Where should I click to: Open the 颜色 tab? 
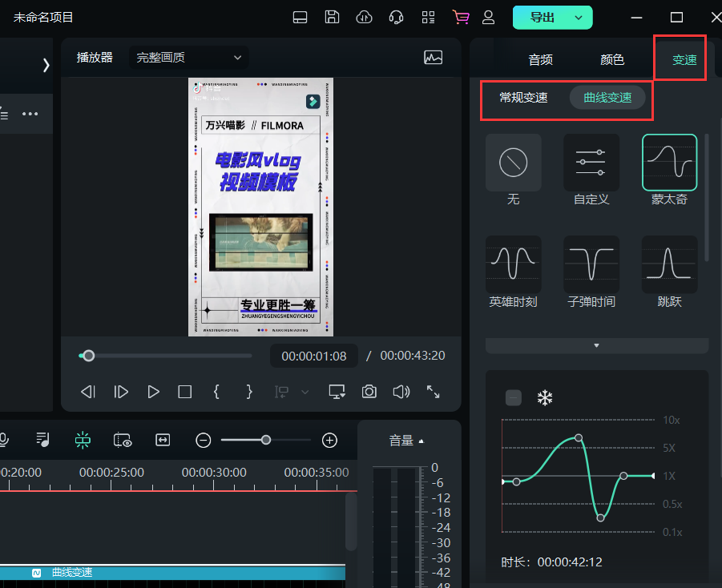tap(612, 59)
